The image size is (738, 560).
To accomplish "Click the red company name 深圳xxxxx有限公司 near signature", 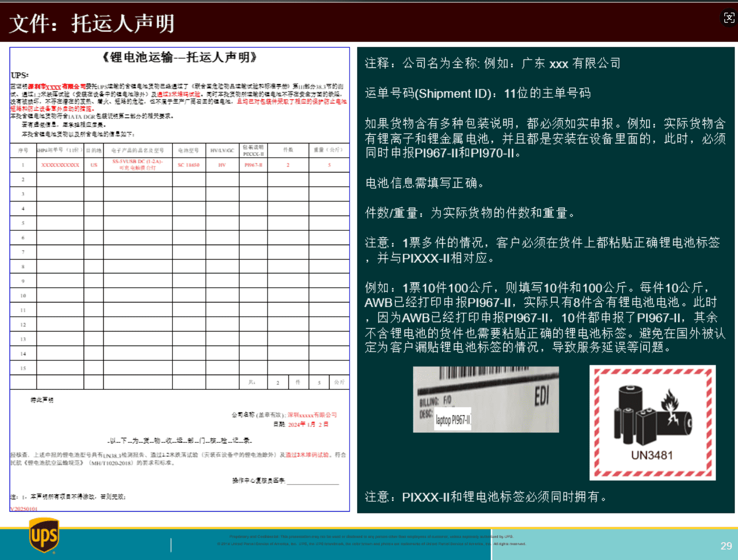I will coord(312,415).
